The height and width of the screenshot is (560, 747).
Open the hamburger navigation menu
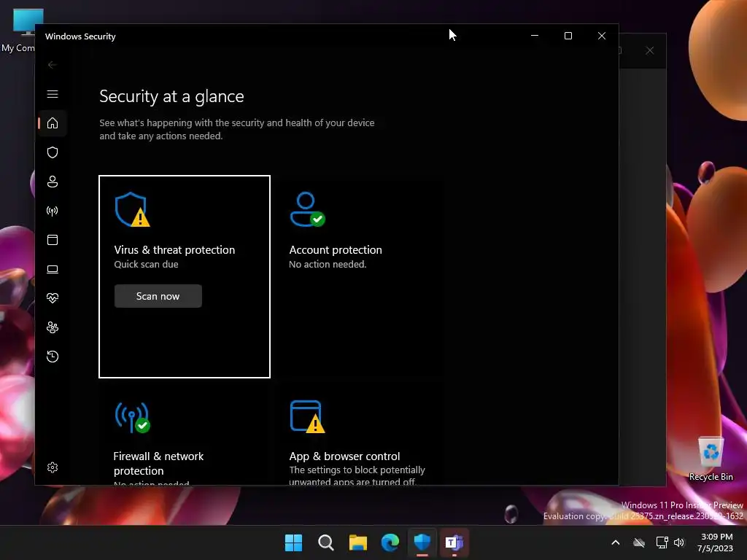click(x=53, y=94)
